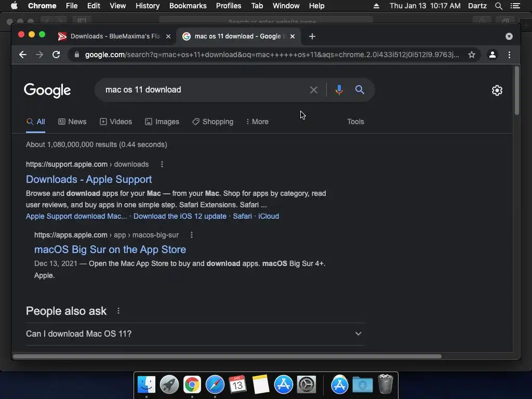Image resolution: width=532 pixels, height=399 pixels.
Task: Open three-dot options for support.apple.com result
Action: point(162,164)
